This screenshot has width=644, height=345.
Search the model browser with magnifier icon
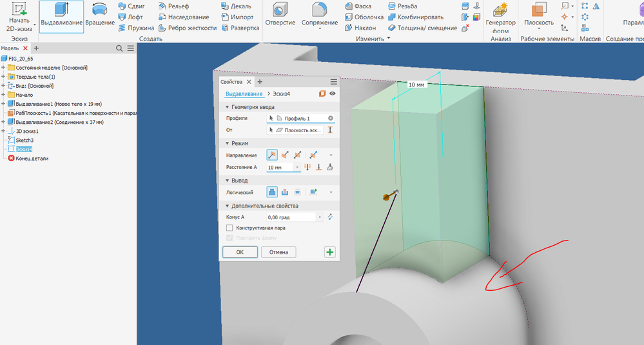[119, 48]
